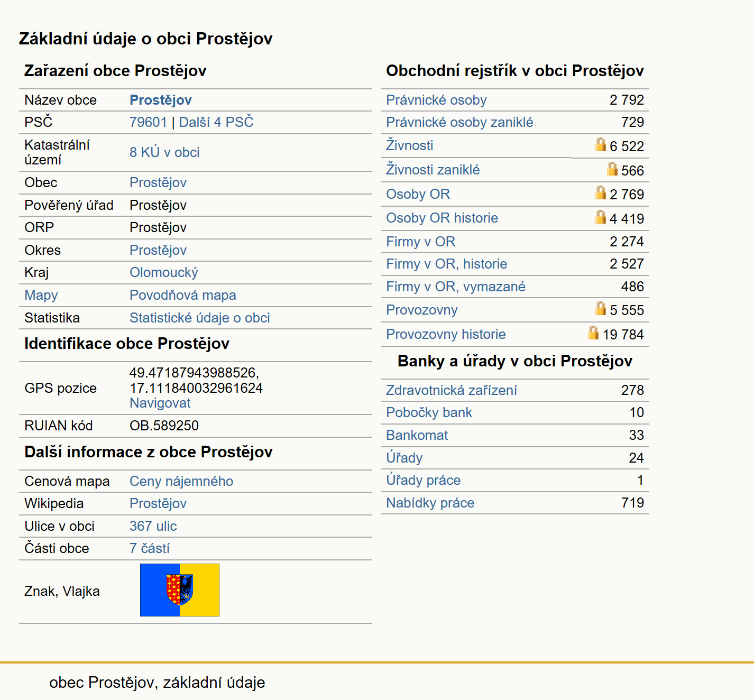Screen dimensions: 754x700
Task: Click the lock icon beside Provozovny count
Action: click(600, 309)
